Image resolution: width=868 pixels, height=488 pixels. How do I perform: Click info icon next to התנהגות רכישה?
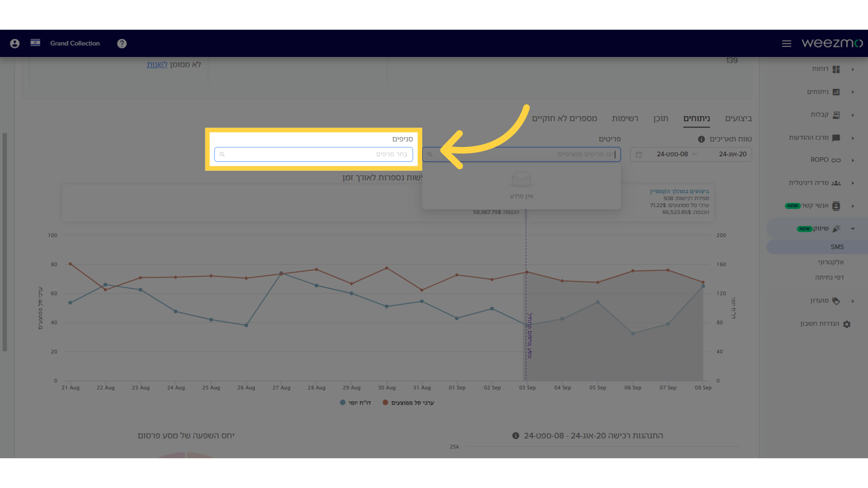(515, 436)
